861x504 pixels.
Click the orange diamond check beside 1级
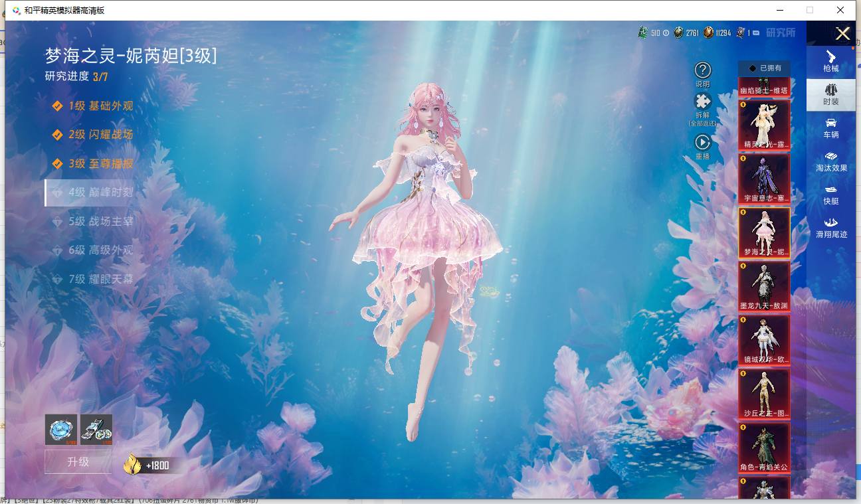coord(58,106)
